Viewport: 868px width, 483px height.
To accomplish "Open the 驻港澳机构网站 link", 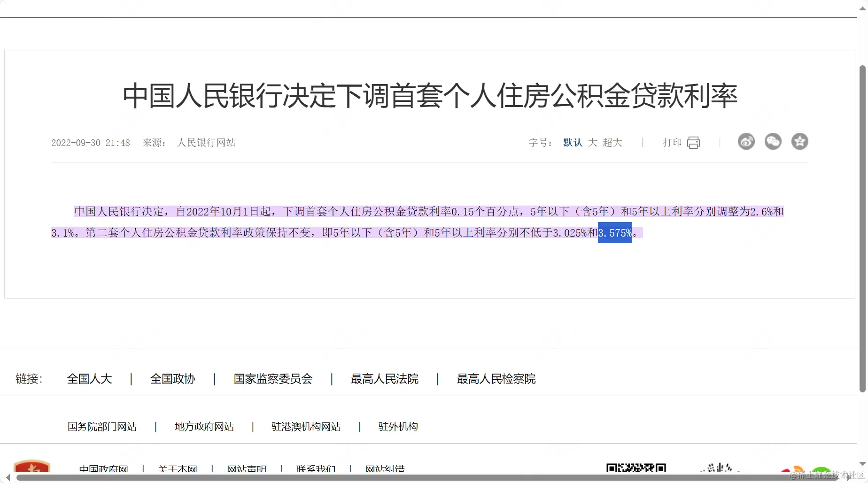I will (x=306, y=426).
